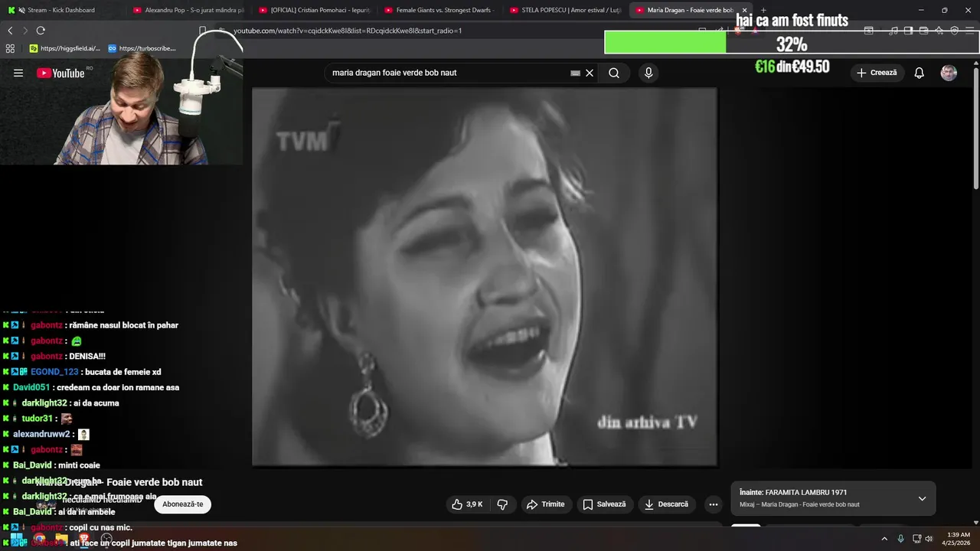Go to the YouTube home logo
Viewport: 980px width, 551px height.
pyautogui.click(x=60, y=73)
